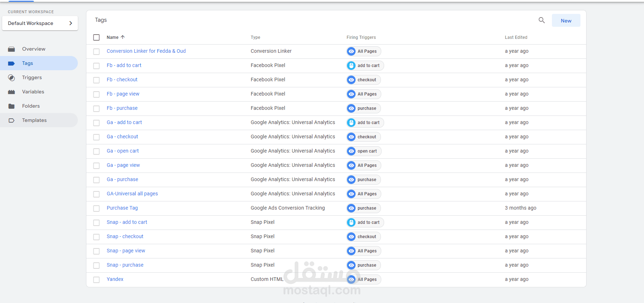Click the Tags sidebar icon

tap(11, 63)
